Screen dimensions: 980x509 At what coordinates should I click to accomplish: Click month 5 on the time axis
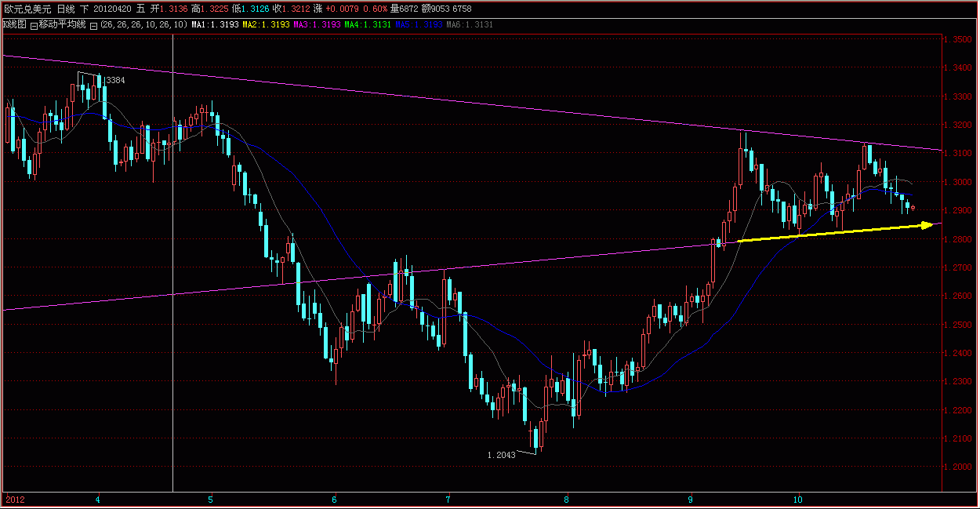click(x=211, y=499)
